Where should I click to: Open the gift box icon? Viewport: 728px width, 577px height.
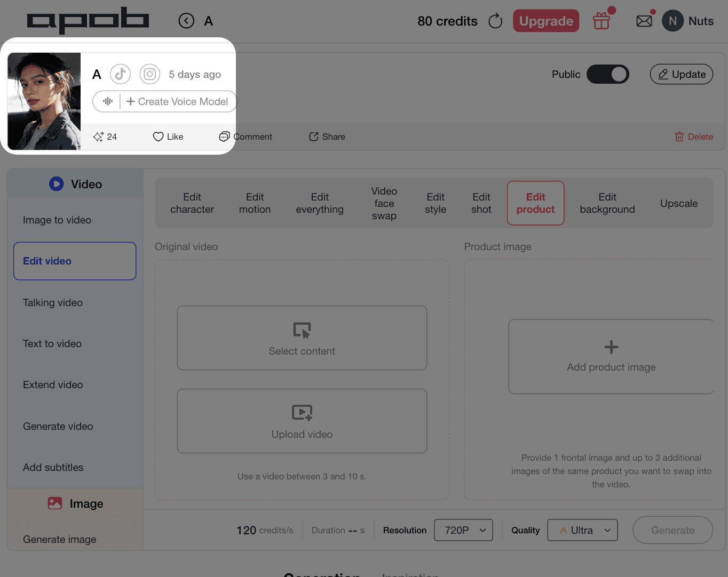click(x=602, y=21)
